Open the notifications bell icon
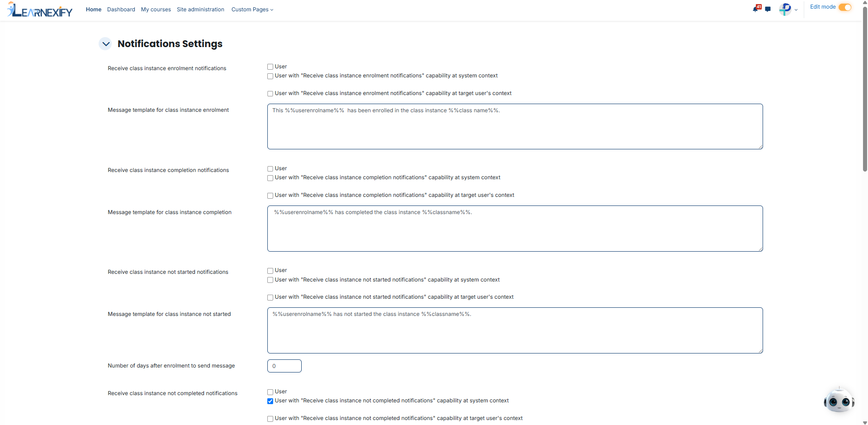The width and height of the screenshot is (868, 425). pos(756,9)
